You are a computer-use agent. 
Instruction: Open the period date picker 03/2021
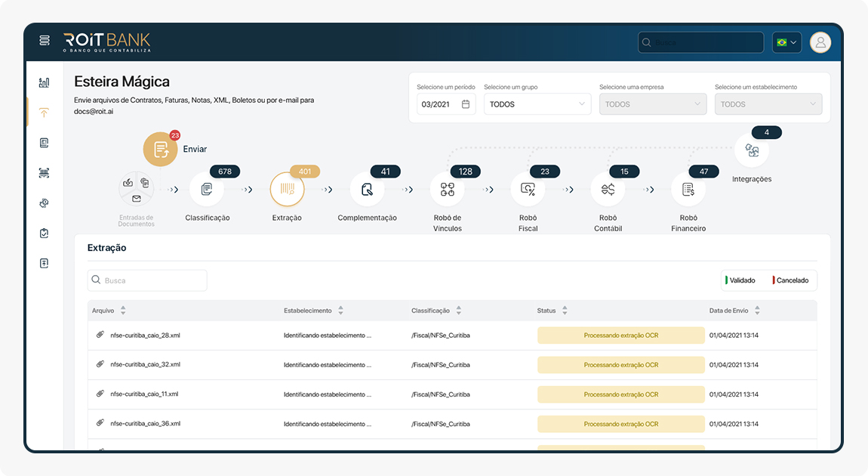(445, 104)
